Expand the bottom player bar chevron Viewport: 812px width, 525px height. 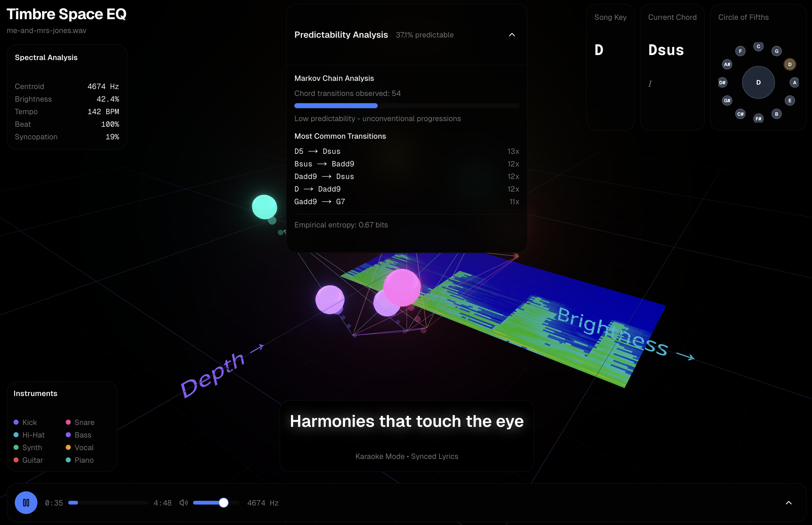coord(788,502)
